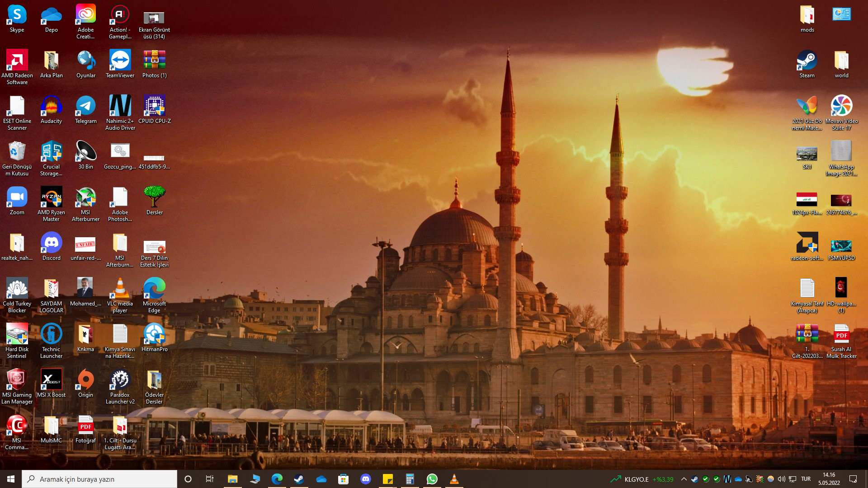Switch to WhatsApp in the taskbar
Screen dimensions: 868x488
[432, 479]
